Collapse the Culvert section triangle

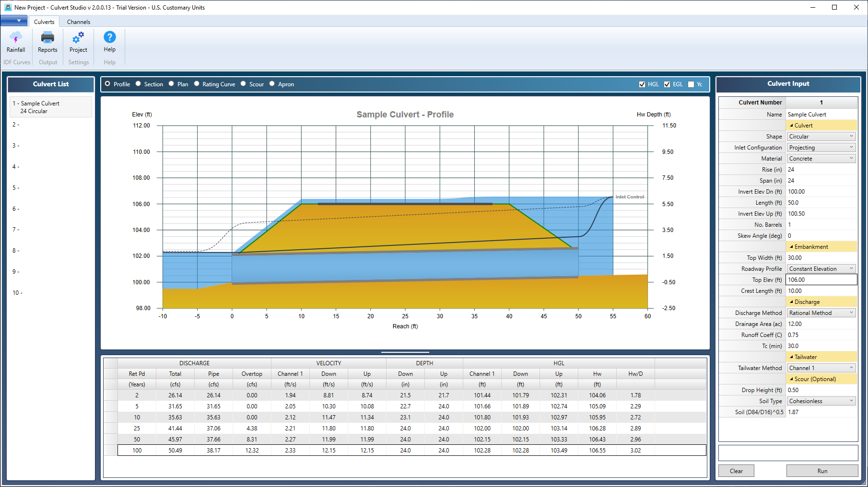[x=791, y=126]
